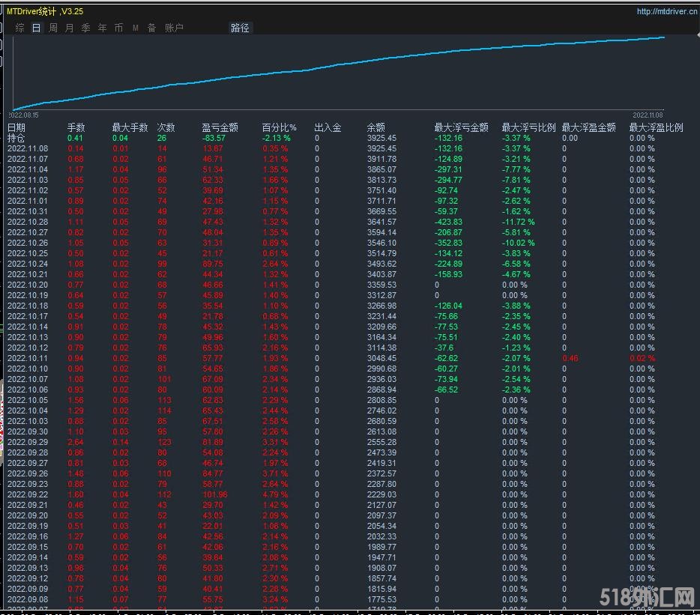Switch to the 账户 account tab
Viewport: 700px width, 615px height.
coord(174,28)
